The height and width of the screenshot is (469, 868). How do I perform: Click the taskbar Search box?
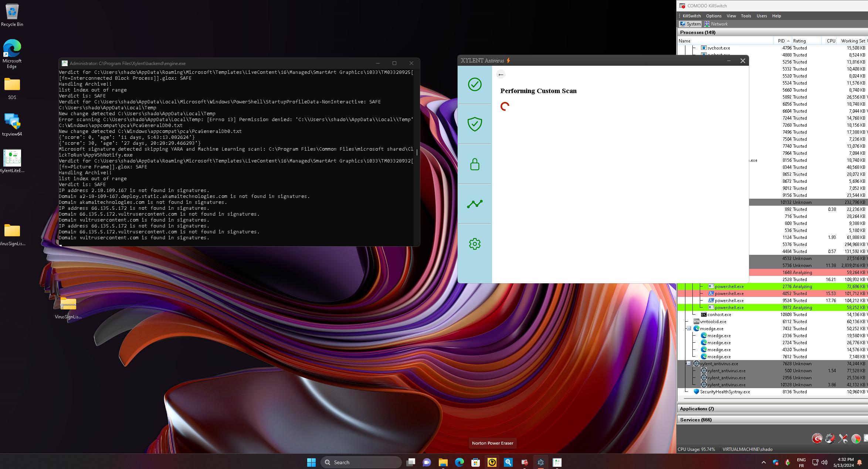click(361, 462)
